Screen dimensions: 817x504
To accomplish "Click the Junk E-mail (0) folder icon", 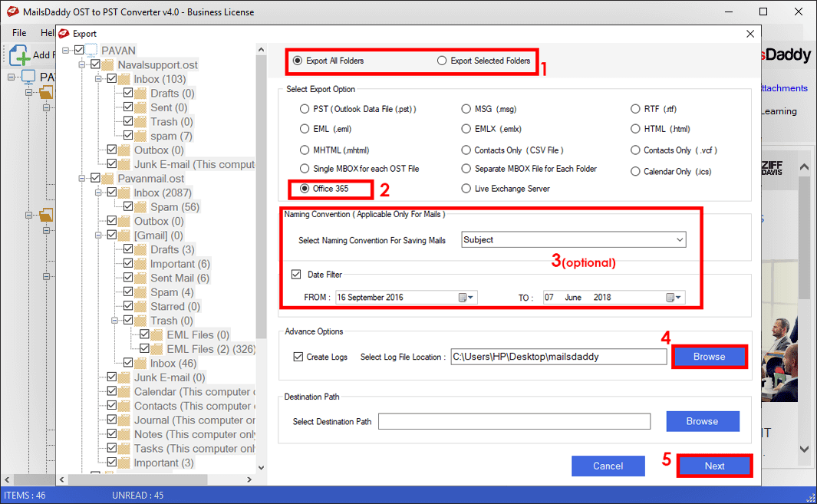I will click(x=124, y=377).
